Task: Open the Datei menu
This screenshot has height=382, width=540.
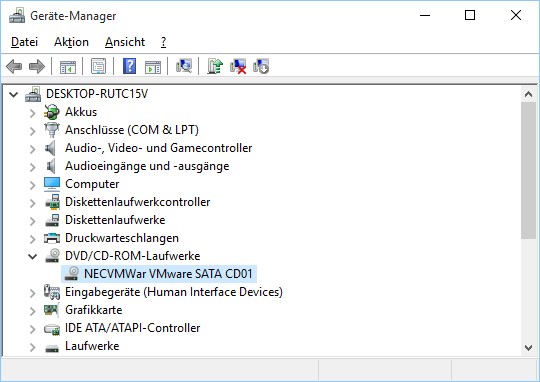Action: click(x=24, y=42)
